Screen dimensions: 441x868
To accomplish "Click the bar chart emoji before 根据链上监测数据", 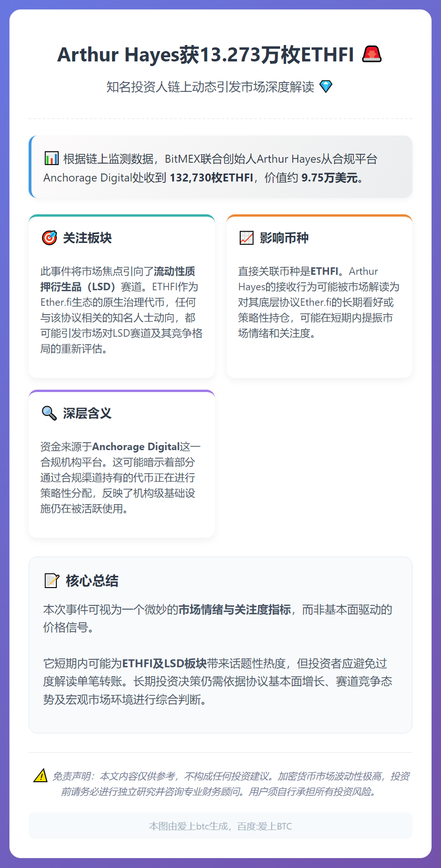I will pyautogui.click(x=51, y=159).
